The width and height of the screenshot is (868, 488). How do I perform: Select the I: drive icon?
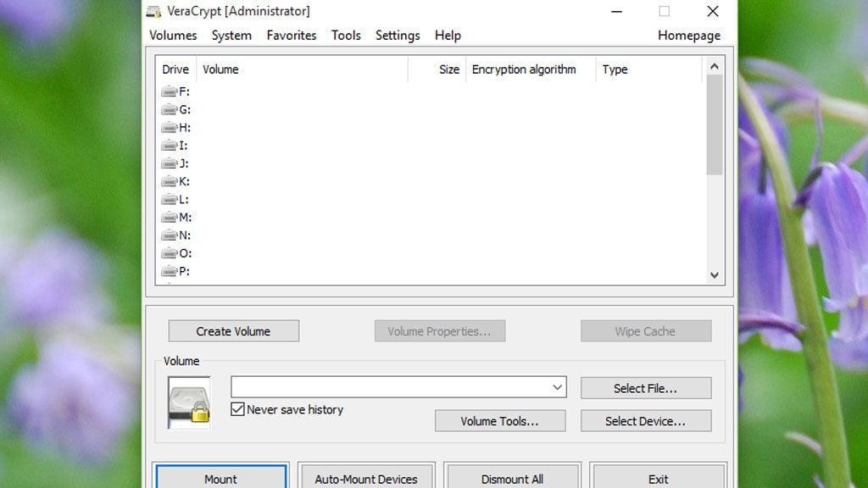[x=169, y=146]
